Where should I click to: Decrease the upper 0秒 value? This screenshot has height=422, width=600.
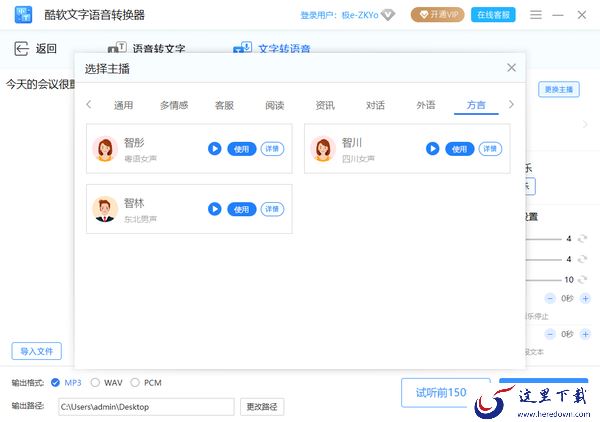550,298
